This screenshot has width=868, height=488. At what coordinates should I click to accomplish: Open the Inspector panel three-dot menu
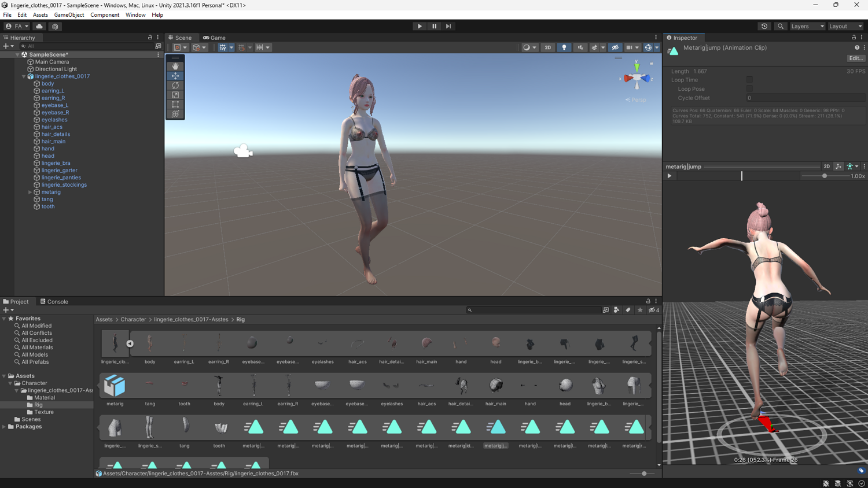click(x=862, y=38)
